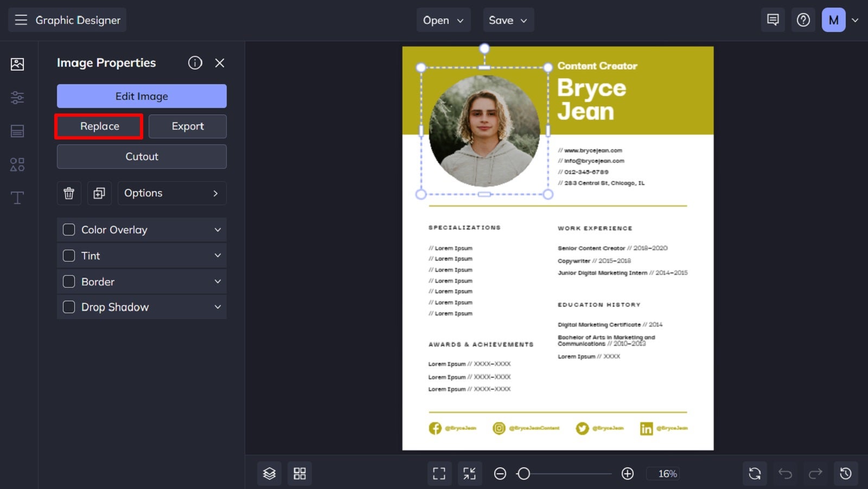This screenshot has height=489, width=868.
Task: Open the help menu
Action: coord(803,20)
